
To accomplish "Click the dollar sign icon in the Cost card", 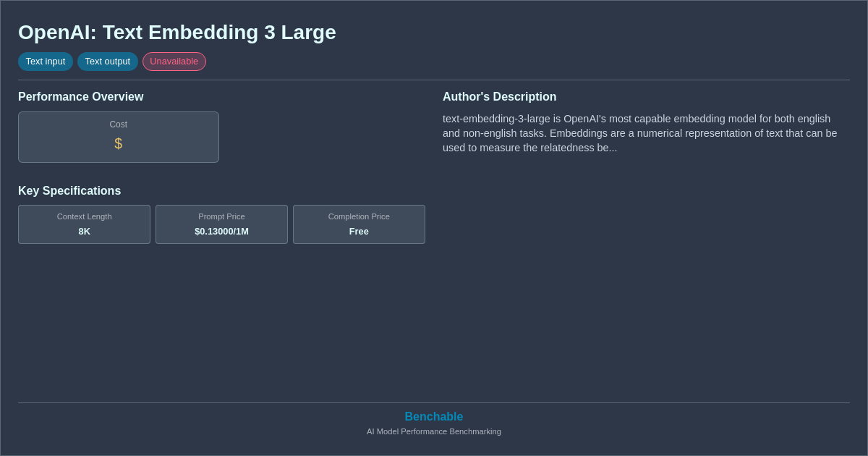I will (x=118, y=143).
